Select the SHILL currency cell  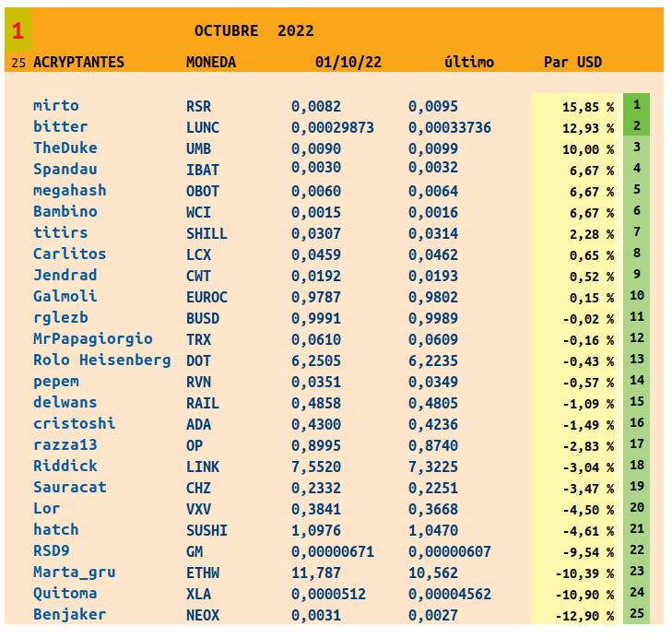[x=206, y=234]
